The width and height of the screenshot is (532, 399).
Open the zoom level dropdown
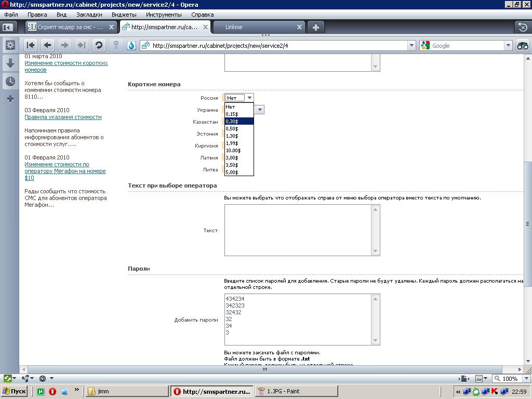tap(527, 379)
